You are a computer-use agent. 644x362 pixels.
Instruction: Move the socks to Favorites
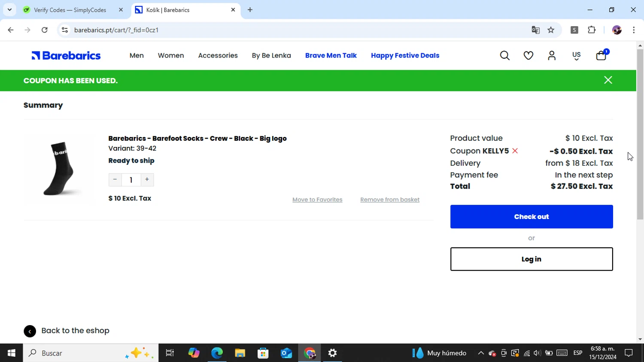click(317, 200)
